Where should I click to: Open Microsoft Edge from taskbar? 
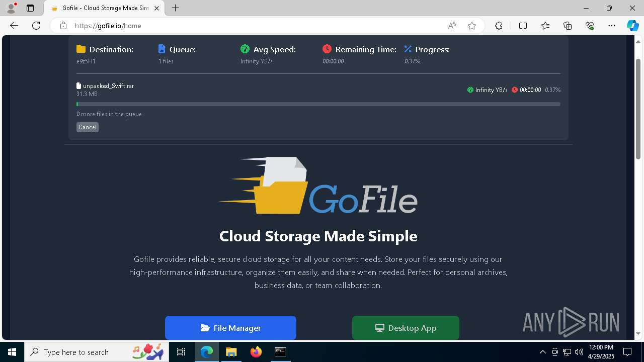(x=207, y=352)
